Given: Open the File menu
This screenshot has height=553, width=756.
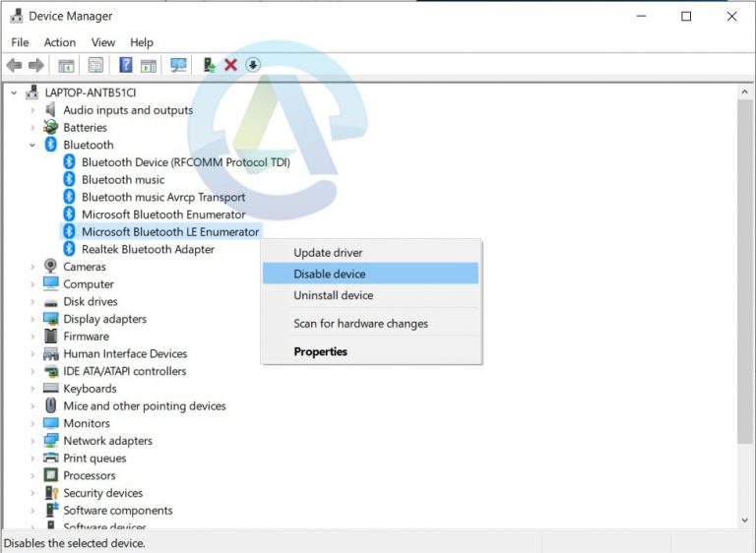Looking at the screenshot, I should tap(20, 42).
